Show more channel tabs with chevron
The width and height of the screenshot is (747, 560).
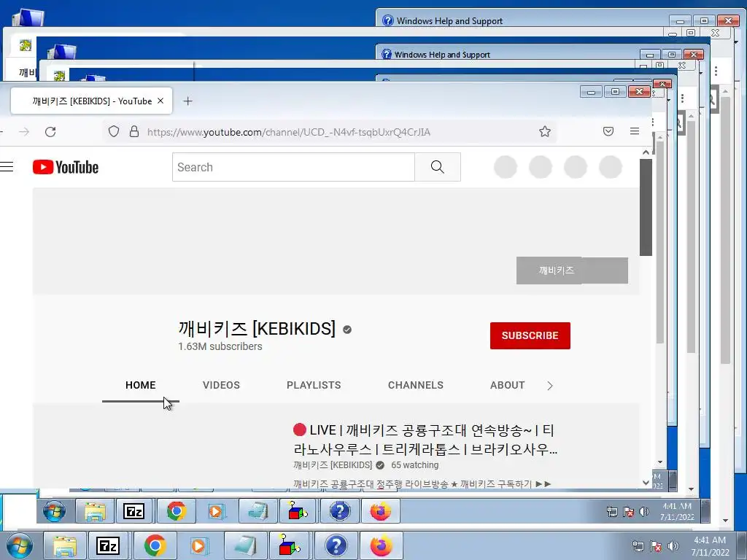[x=550, y=386]
